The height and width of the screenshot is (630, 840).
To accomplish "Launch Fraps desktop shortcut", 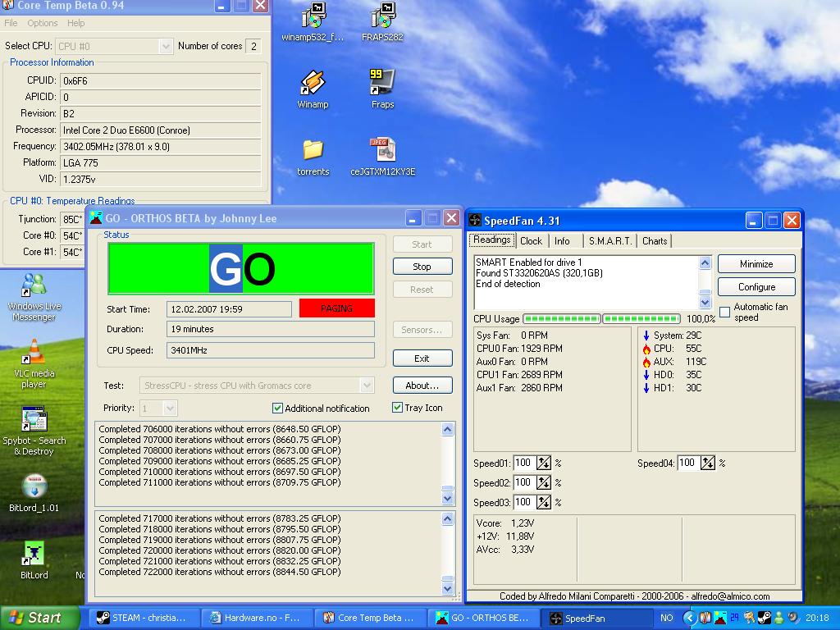I will pyautogui.click(x=382, y=89).
